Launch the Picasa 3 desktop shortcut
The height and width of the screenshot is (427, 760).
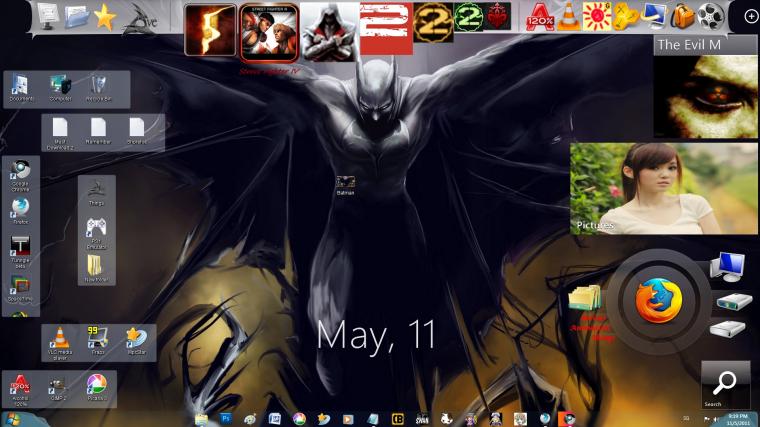tap(96, 388)
